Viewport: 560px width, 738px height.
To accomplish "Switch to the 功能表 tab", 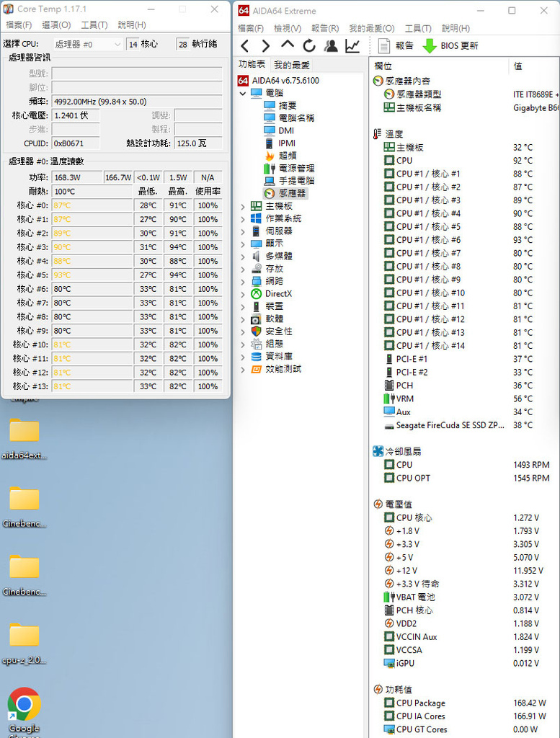I will pyautogui.click(x=252, y=64).
